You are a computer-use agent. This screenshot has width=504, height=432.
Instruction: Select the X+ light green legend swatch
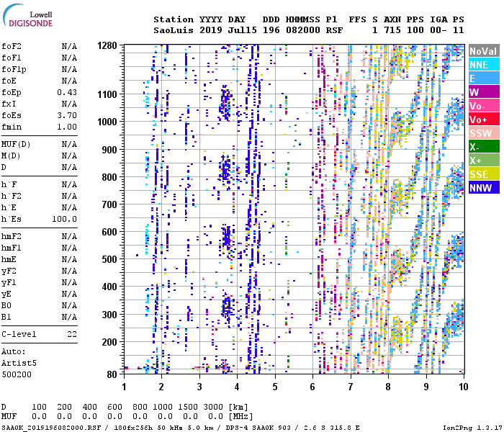(x=484, y=161)
